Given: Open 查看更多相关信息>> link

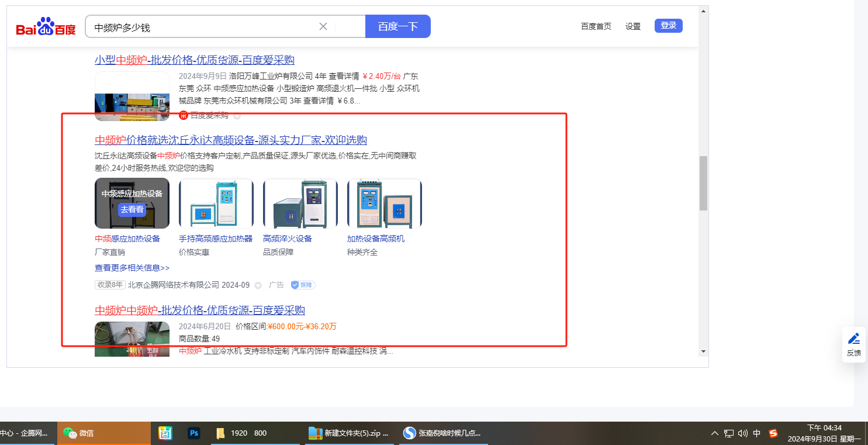Looking at the screenshot, I should click(x=132, y=268).
